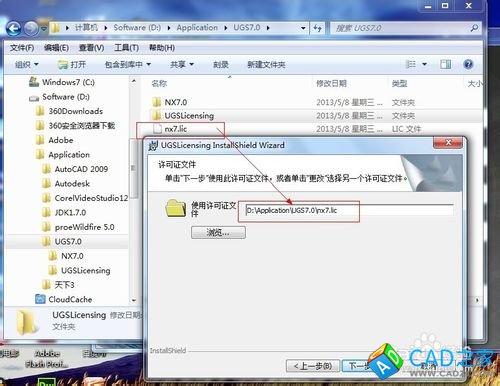Click the 浏览... browse button
This screenshot has height=386, width=500.
click(218, 232)
